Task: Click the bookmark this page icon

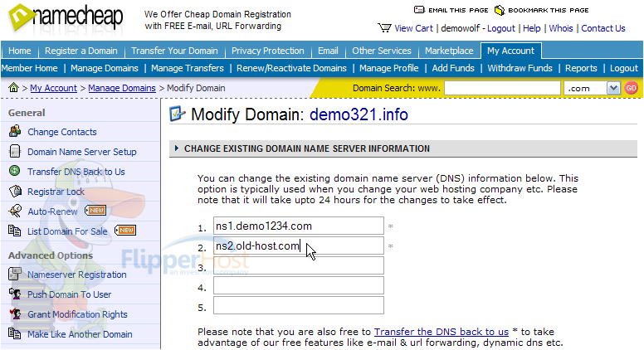Action: (499, 10)
